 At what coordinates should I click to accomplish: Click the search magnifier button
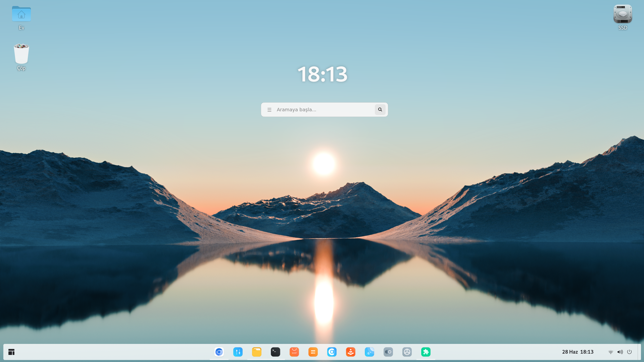tap(380, 110)
